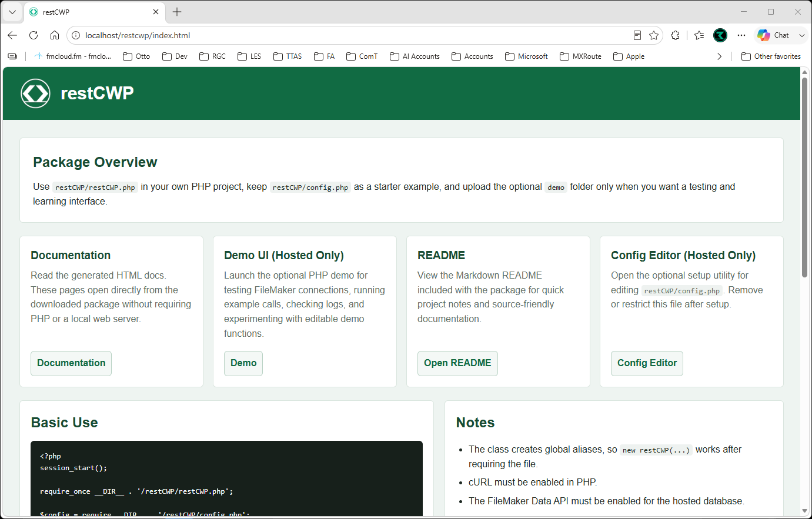Image resolution: width=812 pixels, height=519 pixels.
Task: Reload the page with the refresh icon
Action: [34, 35]
